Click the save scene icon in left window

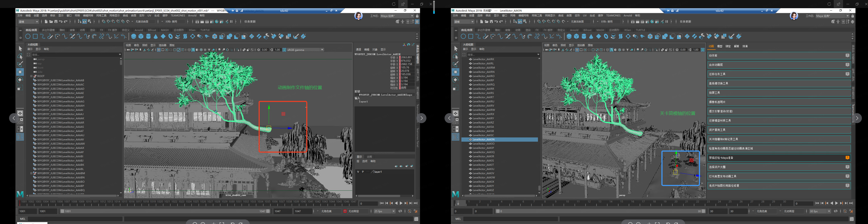56,22
